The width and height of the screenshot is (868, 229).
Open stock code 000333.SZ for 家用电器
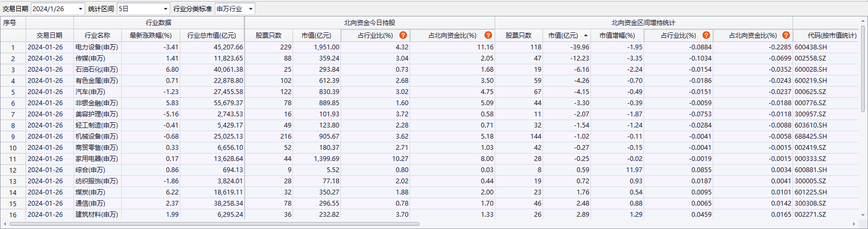810,159
